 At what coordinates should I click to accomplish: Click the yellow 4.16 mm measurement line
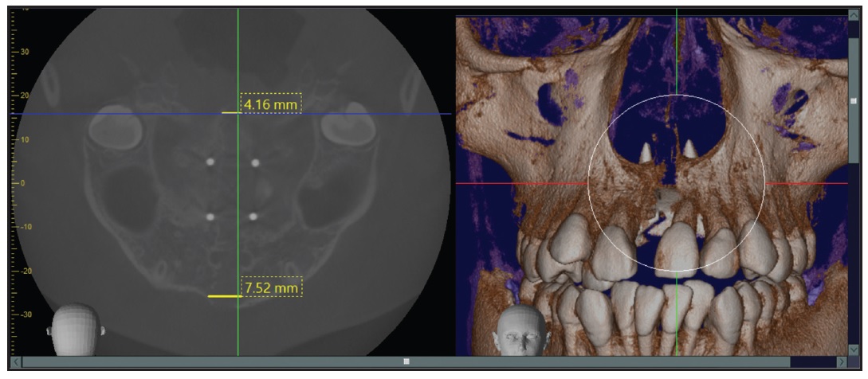(230, 112)
